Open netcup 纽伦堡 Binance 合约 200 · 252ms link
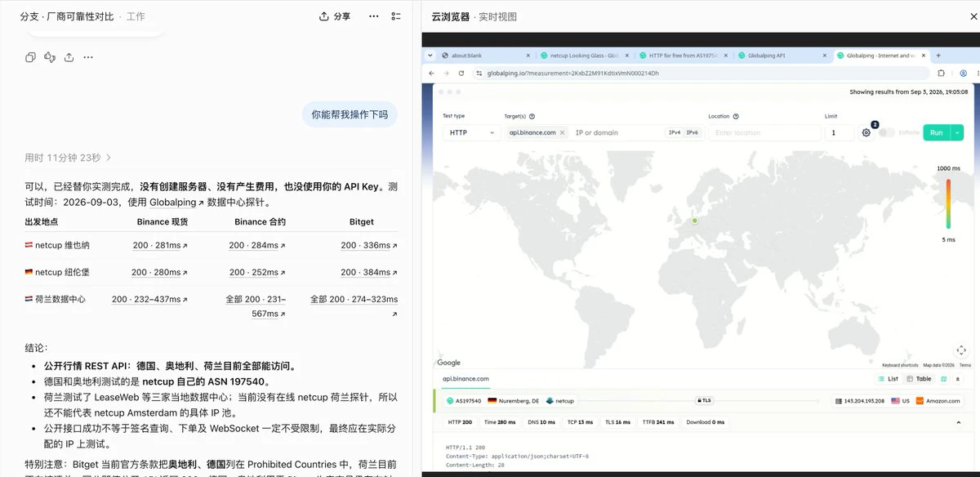The image size is (980, 477). pyautogui.click(x=257, y=273)
